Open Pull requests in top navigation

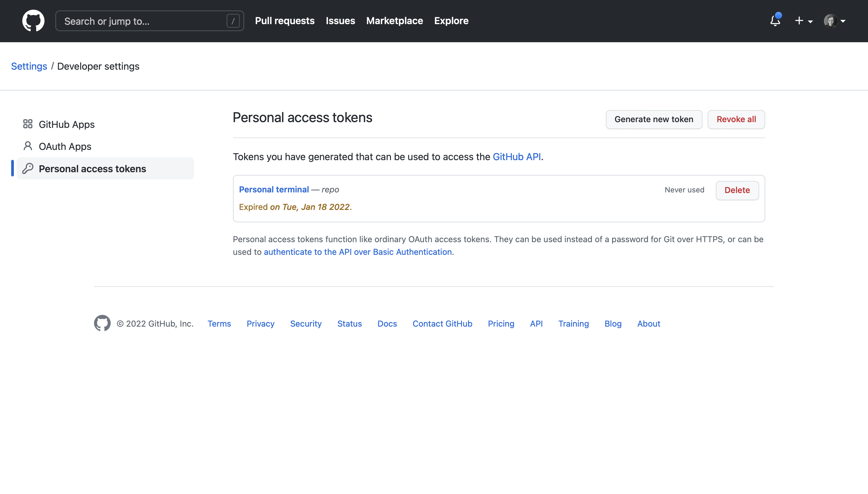[285, 21]
